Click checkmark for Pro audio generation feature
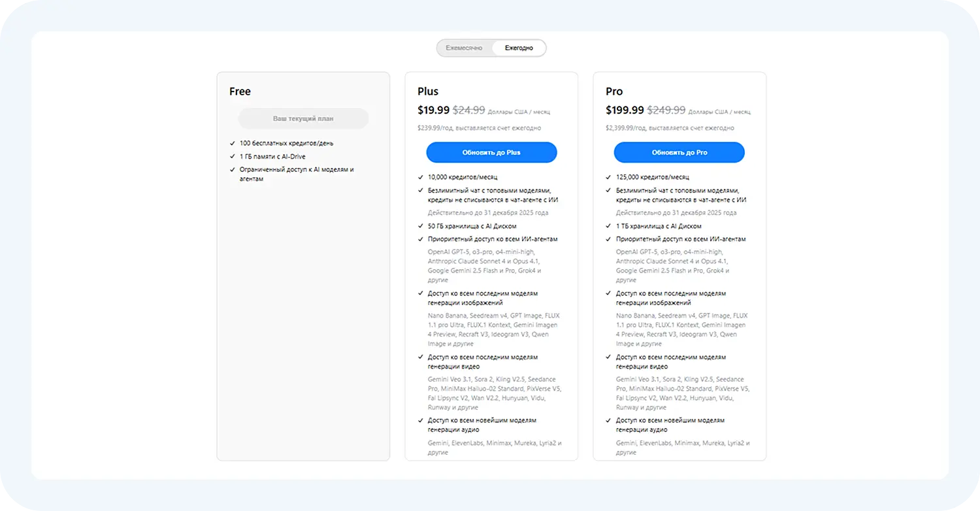The width and height of the screenshot is (980, 511). pos(608,420)
